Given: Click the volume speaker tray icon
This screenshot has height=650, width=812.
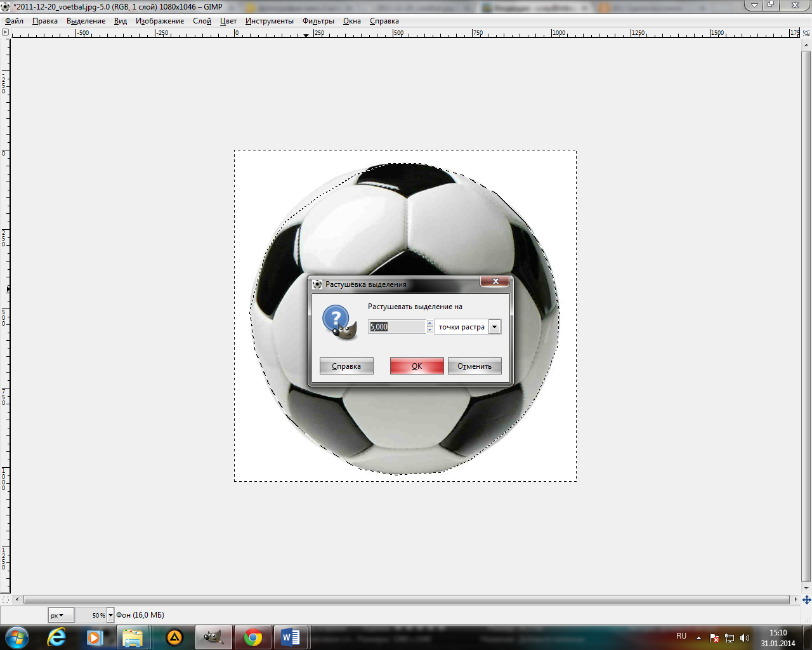Looking at the screenshot, I should point(744,638).
